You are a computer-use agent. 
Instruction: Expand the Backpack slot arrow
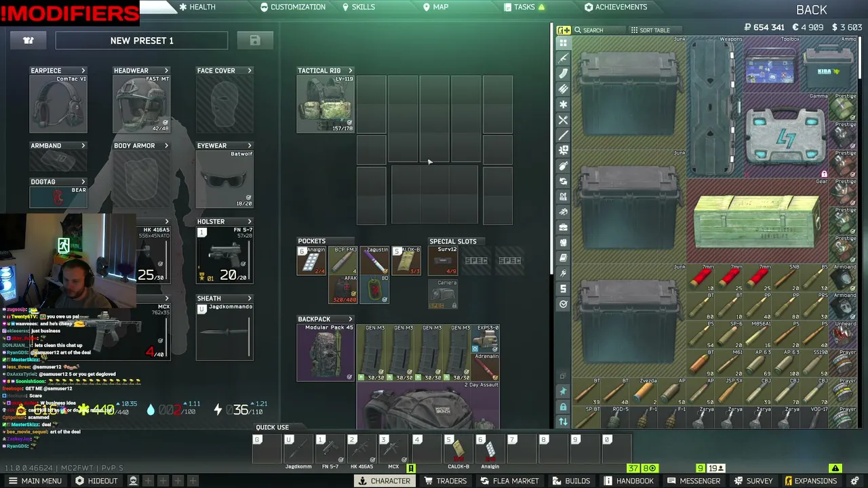351,319
